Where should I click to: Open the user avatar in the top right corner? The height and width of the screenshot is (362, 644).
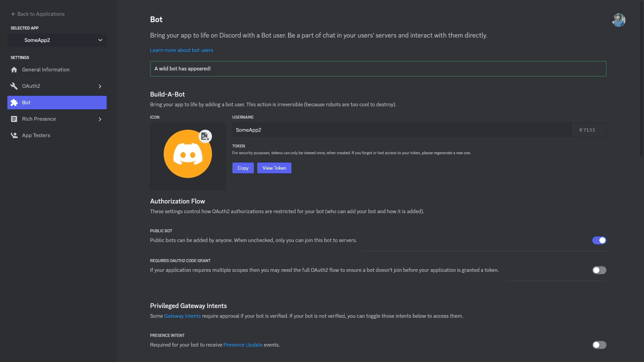619,20
